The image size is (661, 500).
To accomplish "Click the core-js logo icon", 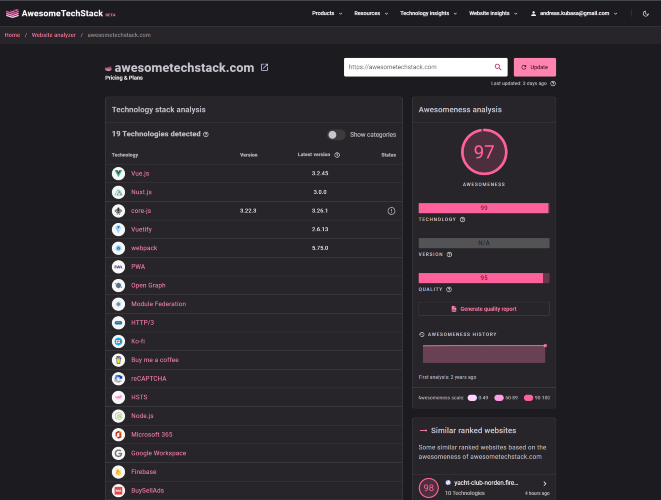I will click(x=118, y=211).
